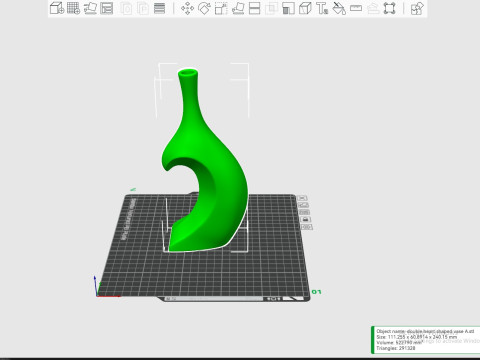Select the Measure ruler tool
480x360 pixels.
pyautogui.click(x=356, y=8)
